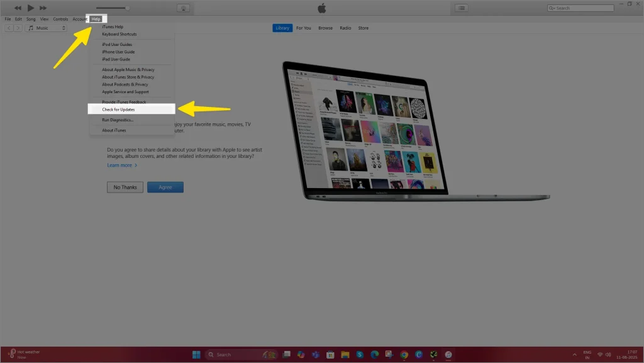
Task: Click the forward navigation arrow
Action: pyautogui.click(x=18, y=28)
